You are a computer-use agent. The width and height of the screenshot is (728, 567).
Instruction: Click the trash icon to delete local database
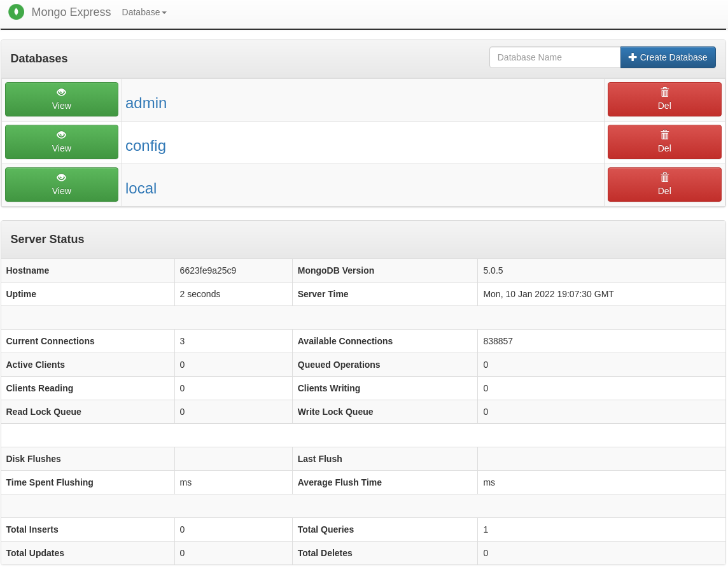[x=664, y=178]
